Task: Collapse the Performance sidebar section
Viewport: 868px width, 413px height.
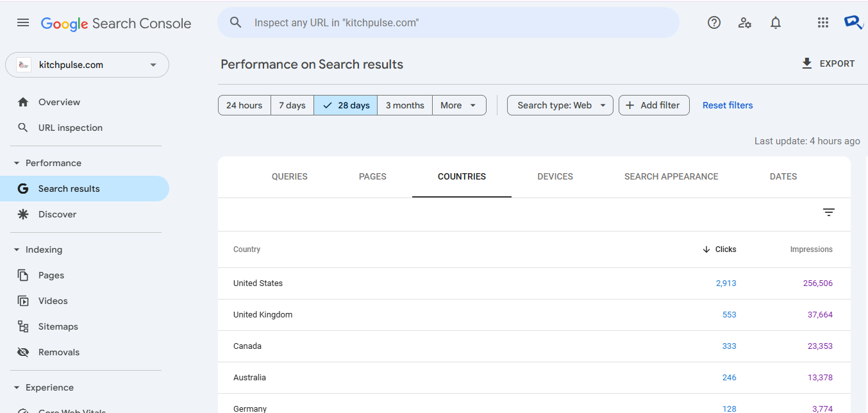Action: click(x=17, y=163)
